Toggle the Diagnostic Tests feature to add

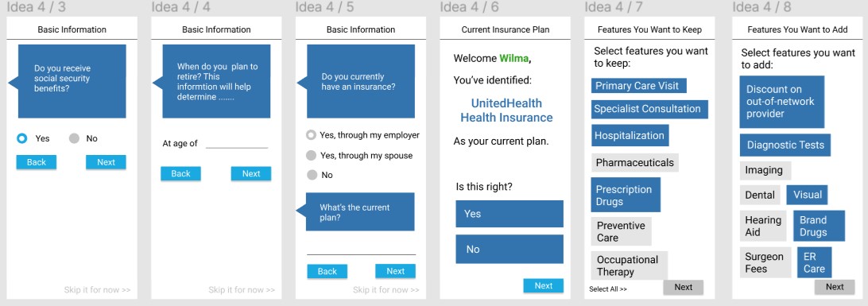(785, 145)
